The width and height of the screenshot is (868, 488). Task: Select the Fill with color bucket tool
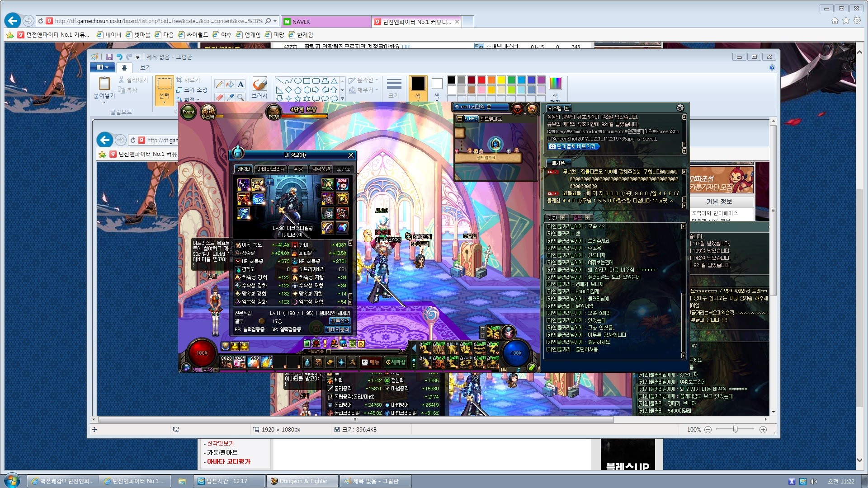point(230,84)
